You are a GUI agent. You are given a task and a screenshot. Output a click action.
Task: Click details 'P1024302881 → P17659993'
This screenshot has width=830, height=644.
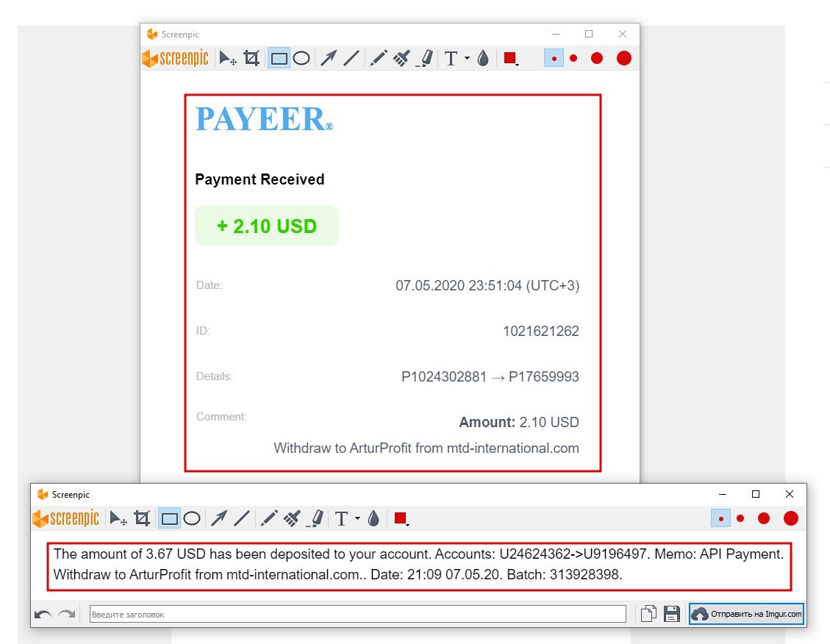tap(490, 376)
